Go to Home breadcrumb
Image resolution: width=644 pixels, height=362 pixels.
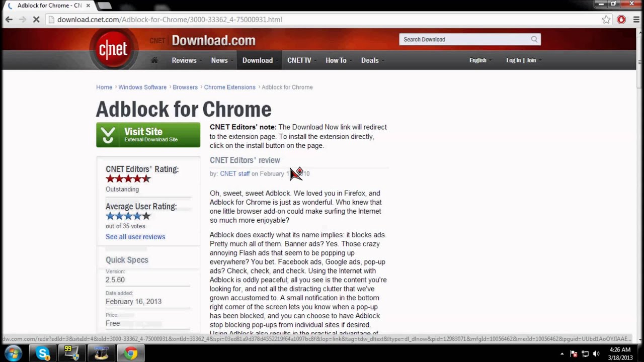[x=104, y=87]
